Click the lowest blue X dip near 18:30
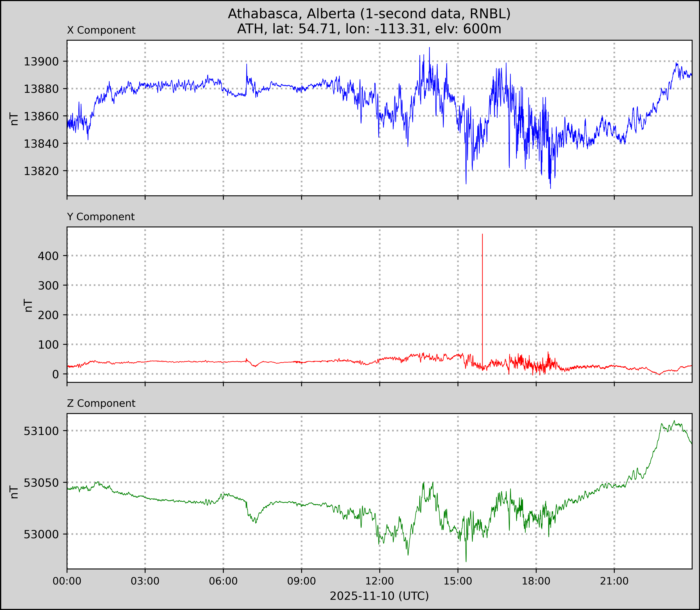Screen dimensions: 700x610 click(x=551, y=188)
